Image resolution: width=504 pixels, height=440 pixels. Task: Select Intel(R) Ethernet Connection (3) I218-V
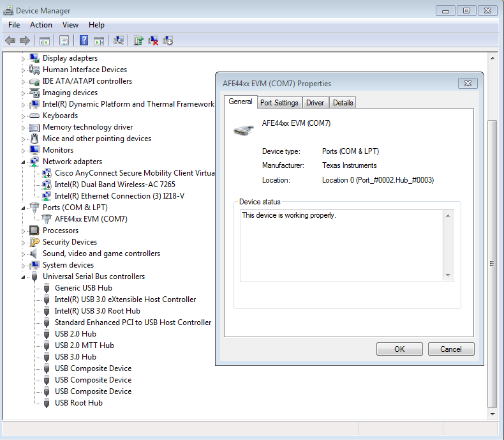pyautogui.click(x=119, y=196)
